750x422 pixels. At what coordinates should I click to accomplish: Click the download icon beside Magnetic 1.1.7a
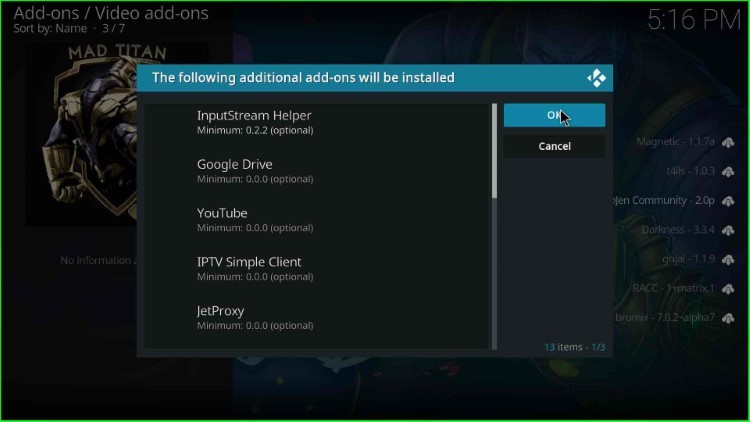(x=728, y=142)
